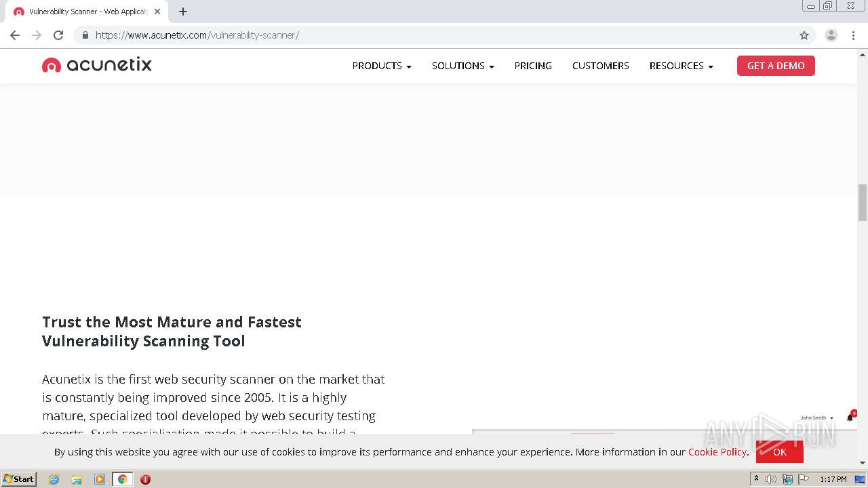Expand the Resources dropdown menu
868x488 pixels.
[x=682, y=66]
